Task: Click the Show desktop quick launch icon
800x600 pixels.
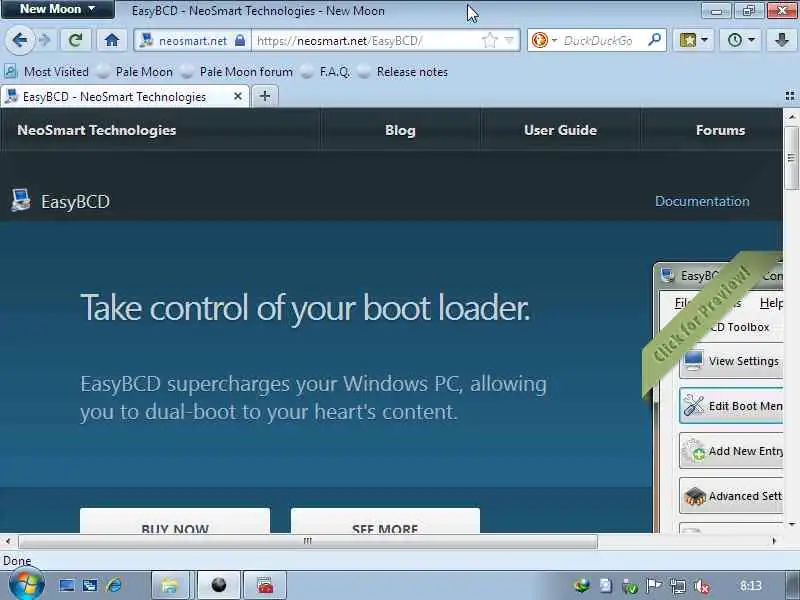Action: coord(66,585)
